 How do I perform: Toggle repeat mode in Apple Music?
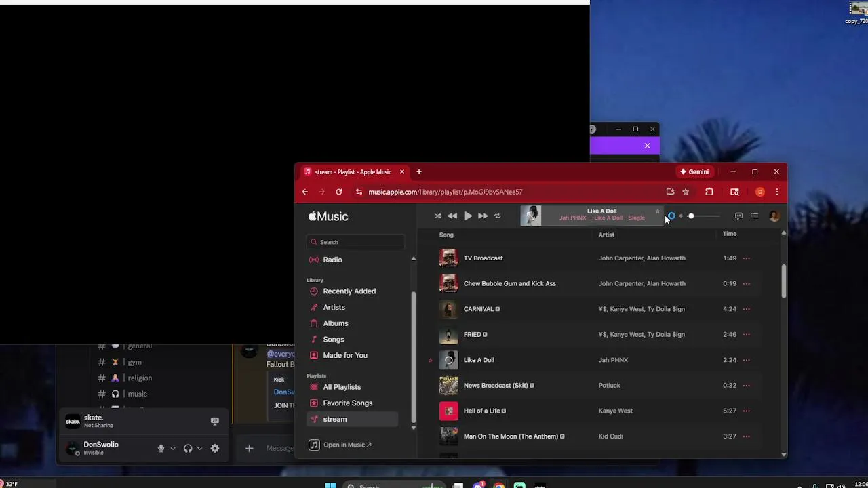(x=497, y=216)
